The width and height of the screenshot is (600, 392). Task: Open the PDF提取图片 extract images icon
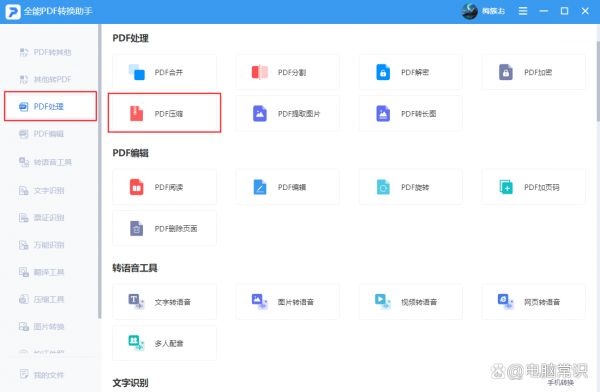click(260, 113)
